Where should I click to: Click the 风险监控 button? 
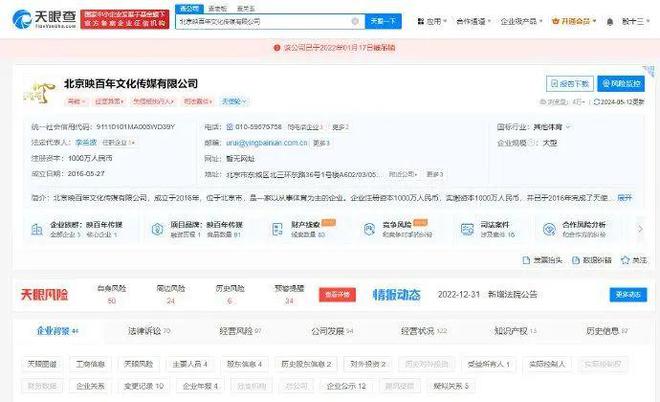(x=621, y=84)
